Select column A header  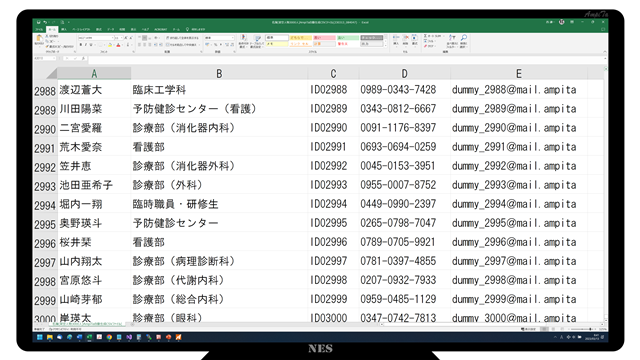pos(94,73)
